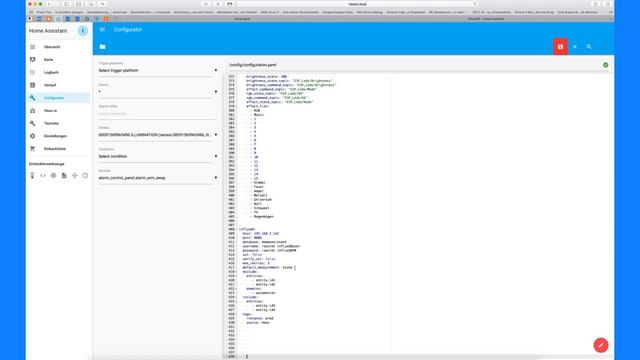The height and width of the screenshot is (360, 640).
Task: Toggle sidebar with Configurator hamburger menu
Action: (102, 29)
